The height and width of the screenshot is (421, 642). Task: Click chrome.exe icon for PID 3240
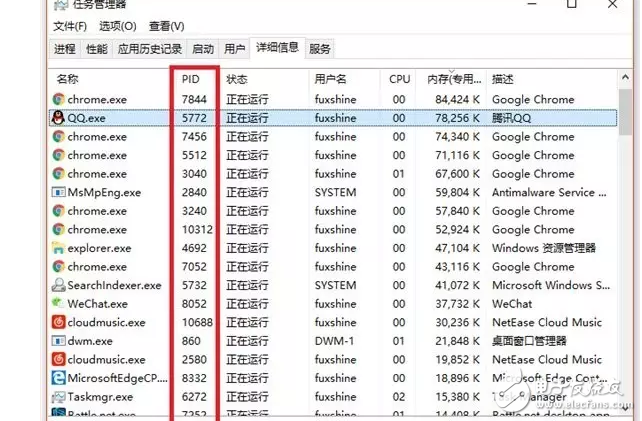pyautogui.click(x=58, y=211)
